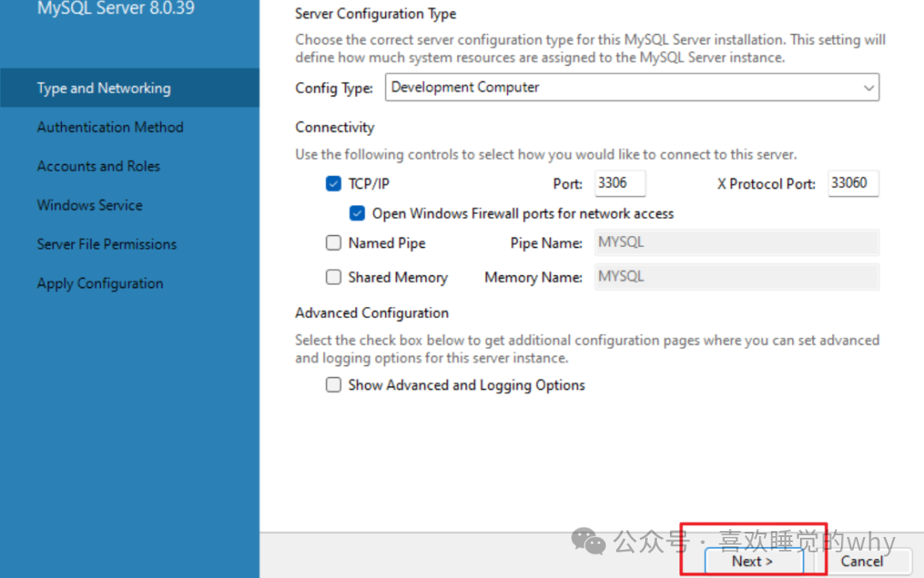Check the Named Pipe option

(333, 243)
